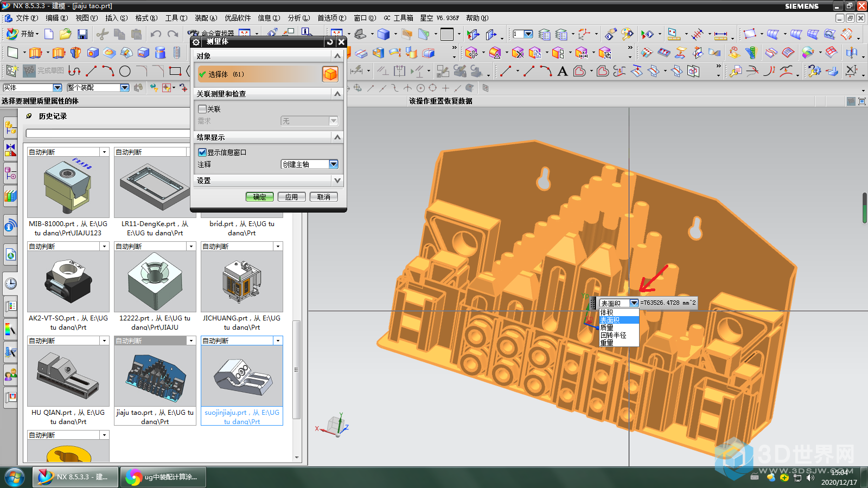Click the Edit Object Display palette icon
This screenshot has width=868, height=488.
[x=628, y=34]
